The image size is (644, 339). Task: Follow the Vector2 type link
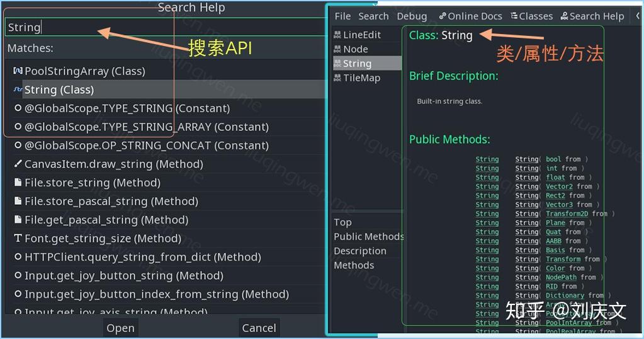click(559, 186)
